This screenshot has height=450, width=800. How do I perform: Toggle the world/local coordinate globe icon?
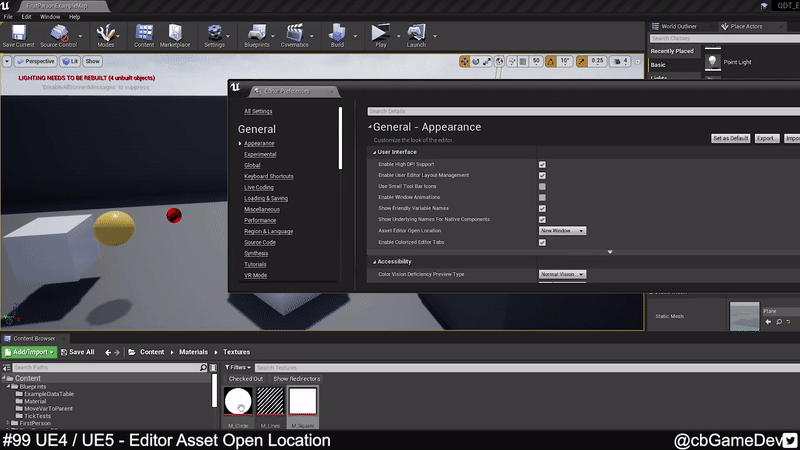coord(499,61)
